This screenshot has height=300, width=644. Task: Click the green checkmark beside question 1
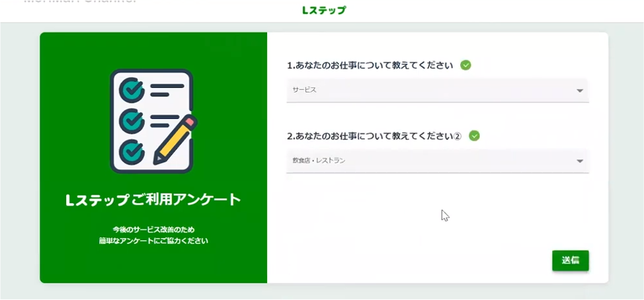465,65
